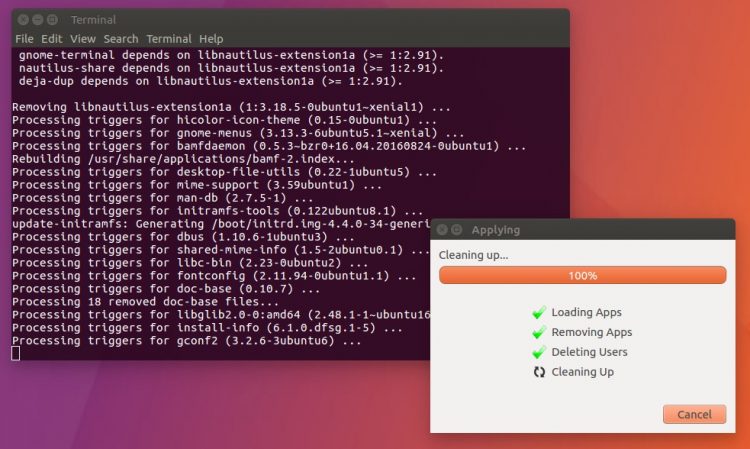The height and width of the screenshot is (449, 750).
Task: Click the "gnome-terminal depends on" terminal line
Action: click(232, 55)
